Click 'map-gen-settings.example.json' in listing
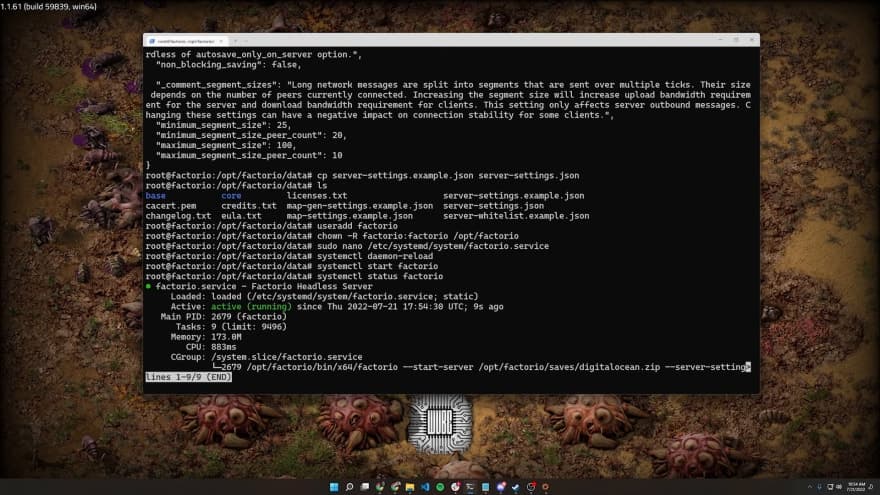The width and height of the screenshot is (880, 495). [360, 206]
